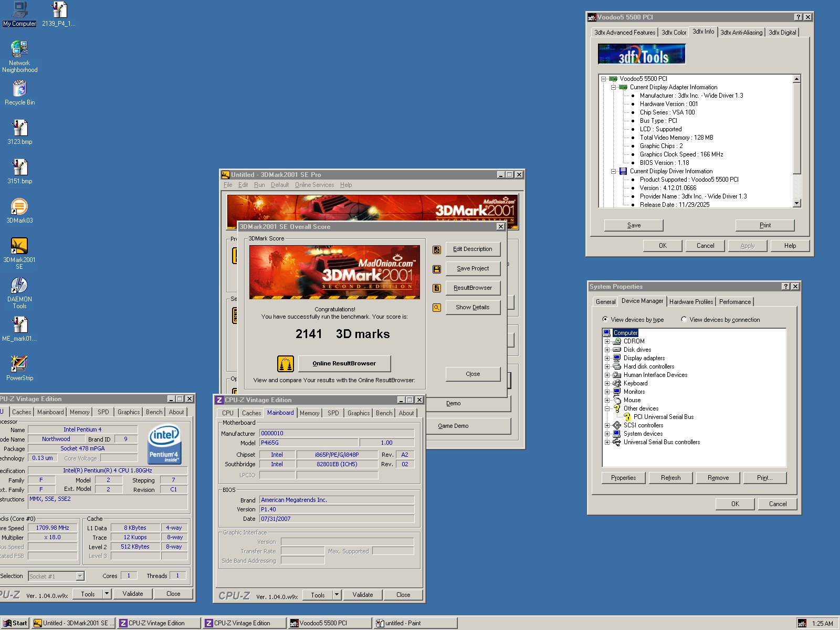Click the Online ResultBrowser icon
This screenshot has height=630, width=840.
[x=285, y=363]
